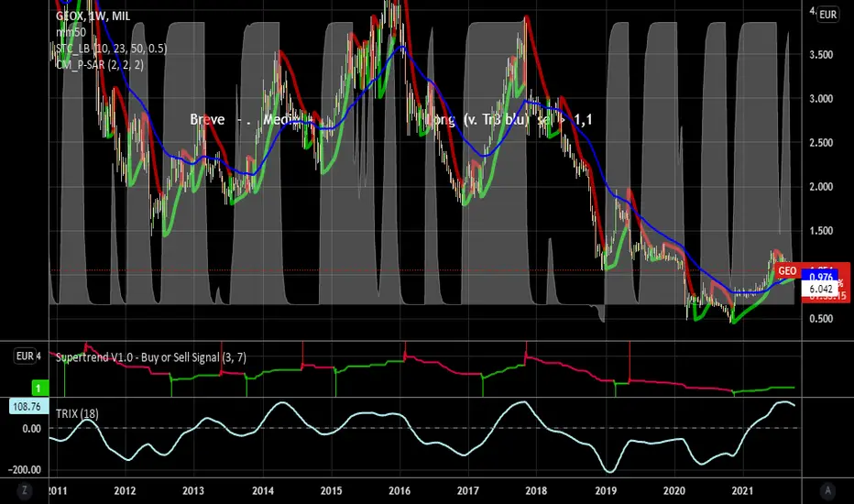Viewport: 854px width, 504px height.
Task: Click the 2015 label on time axis
Action: (x=331, y=490)
